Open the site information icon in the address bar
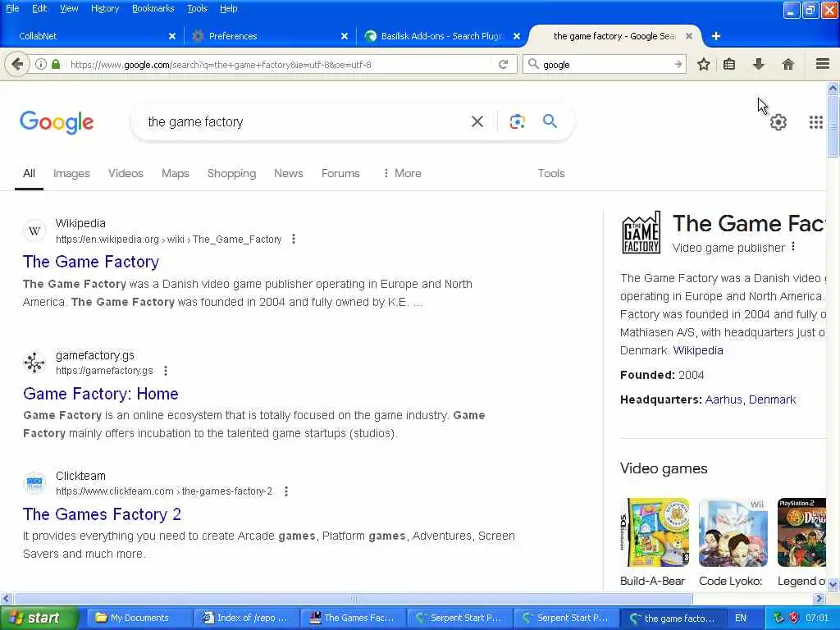Image resolution: width=840 pixels, height=630 pixels. 41,64
